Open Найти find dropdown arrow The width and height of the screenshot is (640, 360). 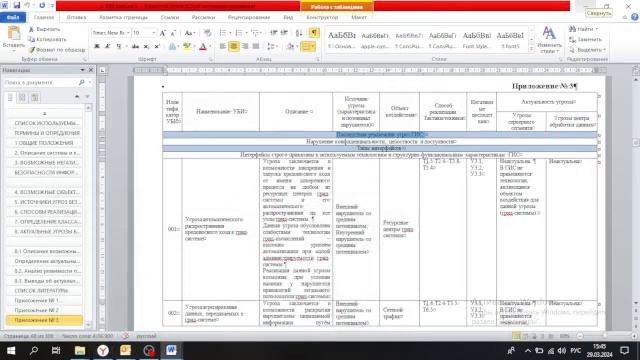click(597, 29)
